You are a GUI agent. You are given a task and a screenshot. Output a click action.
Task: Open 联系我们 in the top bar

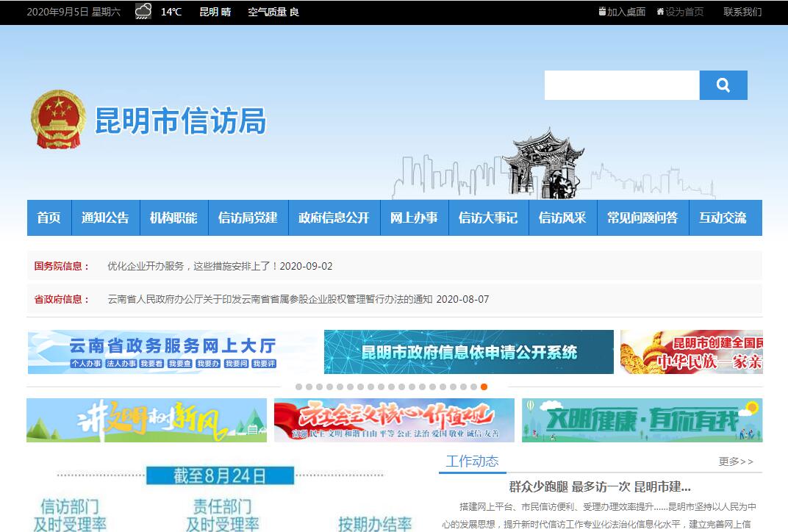[x=742, y=12]
